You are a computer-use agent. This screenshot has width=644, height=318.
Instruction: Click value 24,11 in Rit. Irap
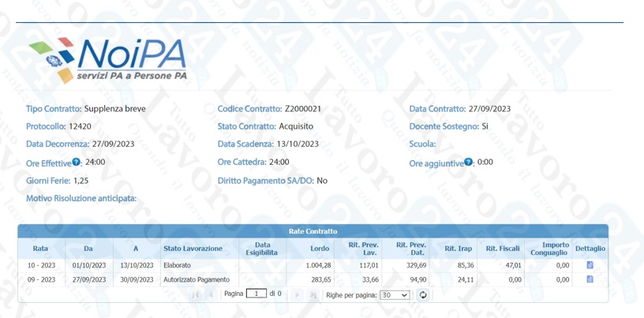[x=466, y=280]
